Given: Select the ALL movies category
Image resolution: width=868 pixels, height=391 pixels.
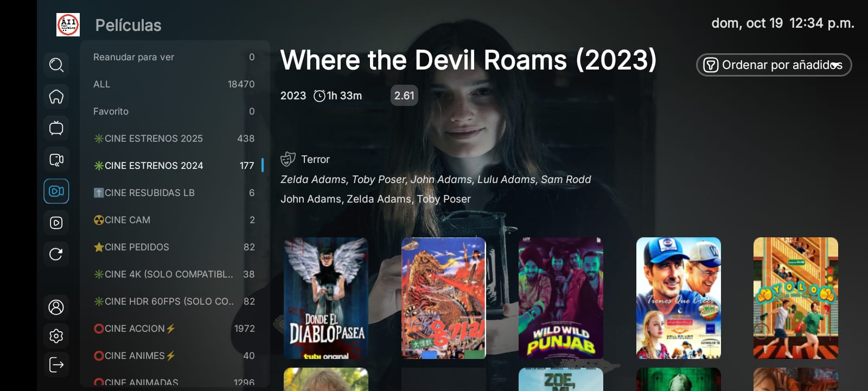Looking at the screenshot, I should (174, 84).
